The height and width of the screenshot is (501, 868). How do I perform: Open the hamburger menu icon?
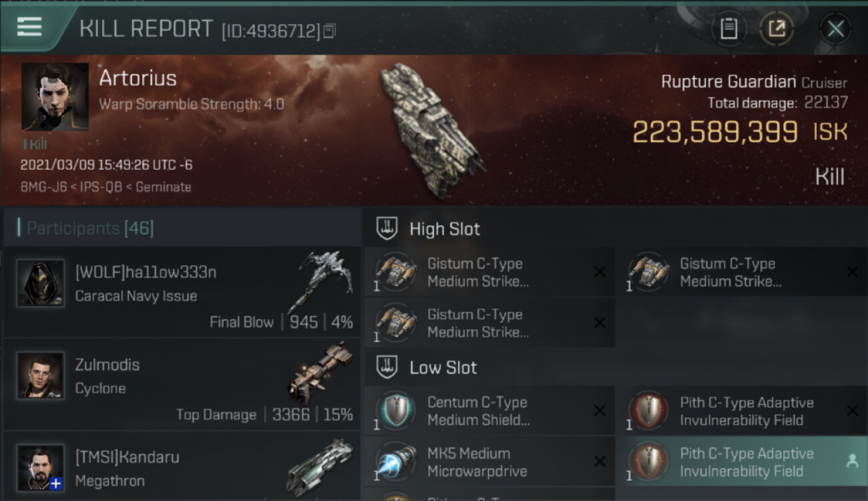point(29,27)
